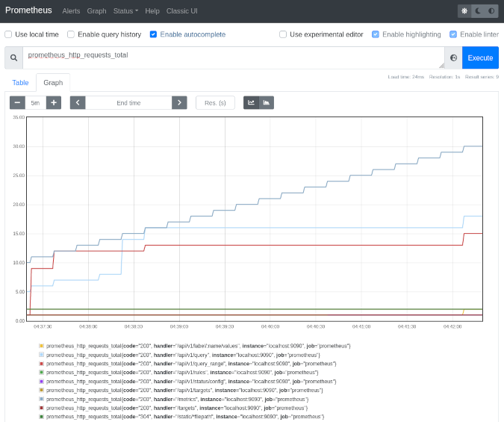Click the /api/v1/query_range legend color swatch
Screen dimensions: 504x422
(41, 363)
